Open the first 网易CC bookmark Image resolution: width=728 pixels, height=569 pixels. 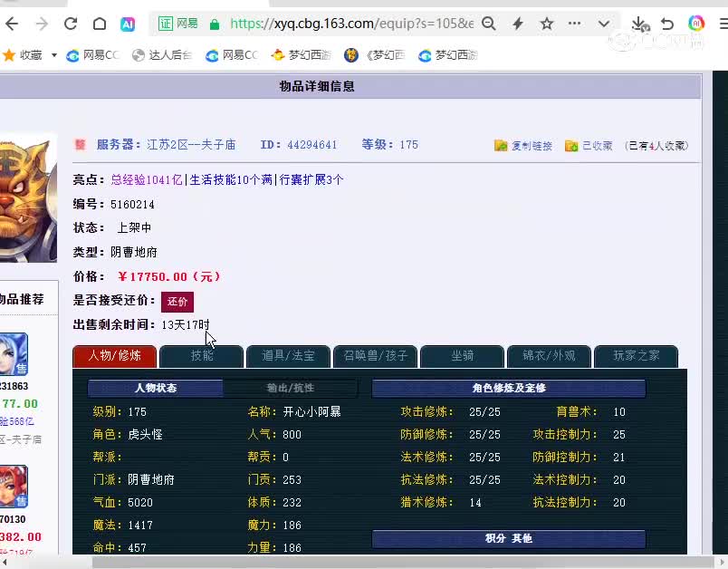93,55
